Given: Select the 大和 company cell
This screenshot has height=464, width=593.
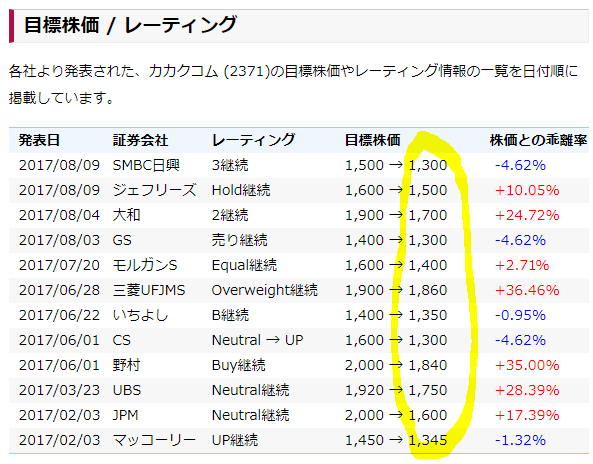Looking at the screenshot, I should tap(127, 215).
